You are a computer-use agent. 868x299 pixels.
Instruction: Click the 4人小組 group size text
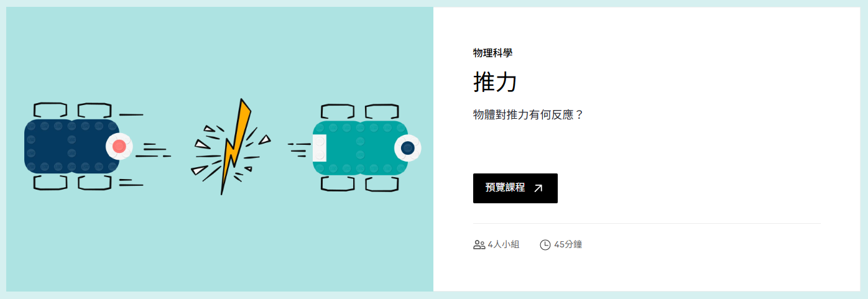[504, 245]
